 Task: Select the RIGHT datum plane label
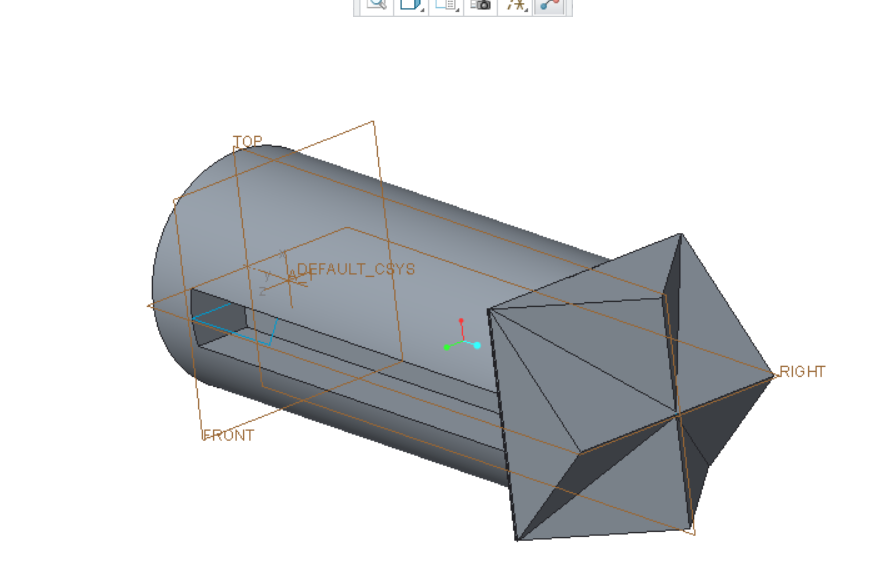click(x=803, y=371)
